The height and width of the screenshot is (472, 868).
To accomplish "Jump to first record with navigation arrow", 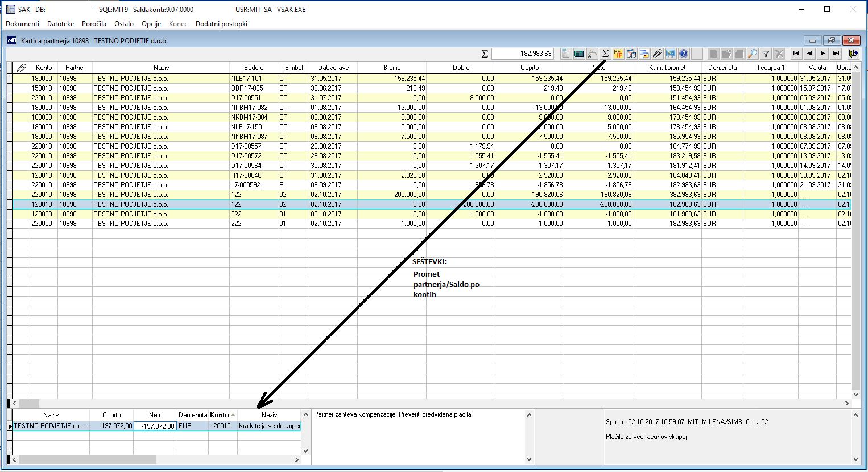I will point(796,54).
